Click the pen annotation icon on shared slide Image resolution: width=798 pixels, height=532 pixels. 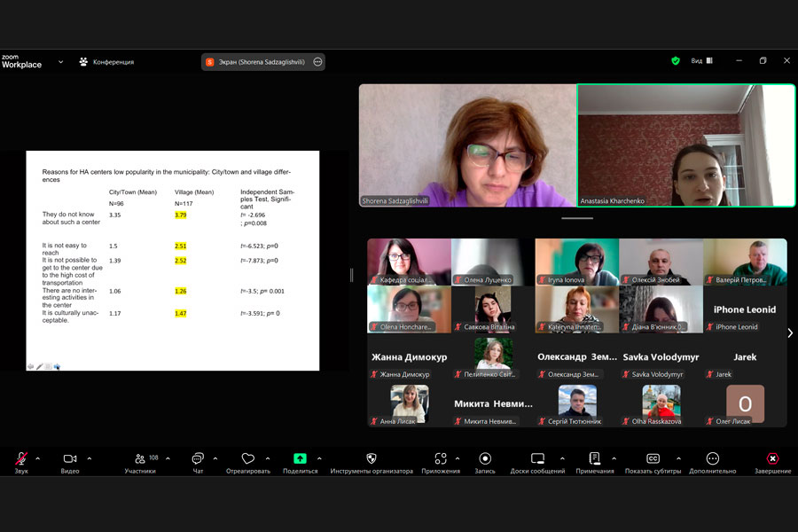pyautogui.click(x=39, y=366)
